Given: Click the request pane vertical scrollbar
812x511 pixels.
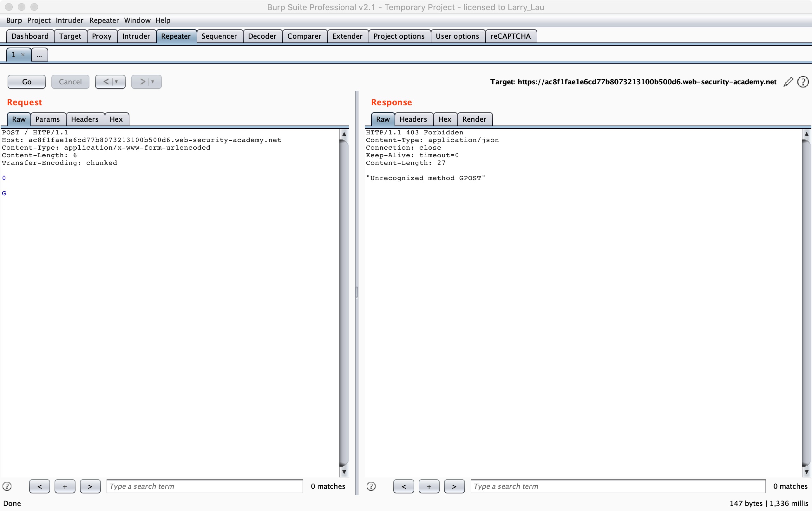Looking at the screenshot, I should tap(344, 303).
